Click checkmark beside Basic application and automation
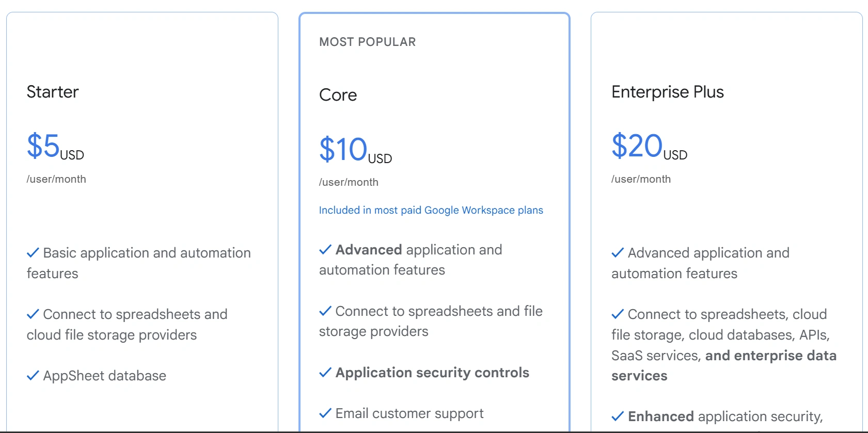Screen dimensions: 868x433 pyautogui.click(x=33, y=253)
